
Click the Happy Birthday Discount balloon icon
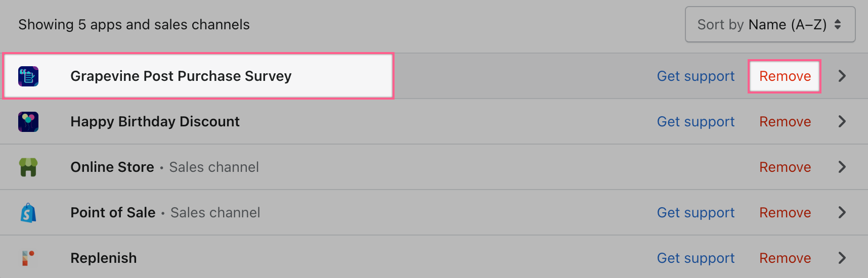coord(28,122)
